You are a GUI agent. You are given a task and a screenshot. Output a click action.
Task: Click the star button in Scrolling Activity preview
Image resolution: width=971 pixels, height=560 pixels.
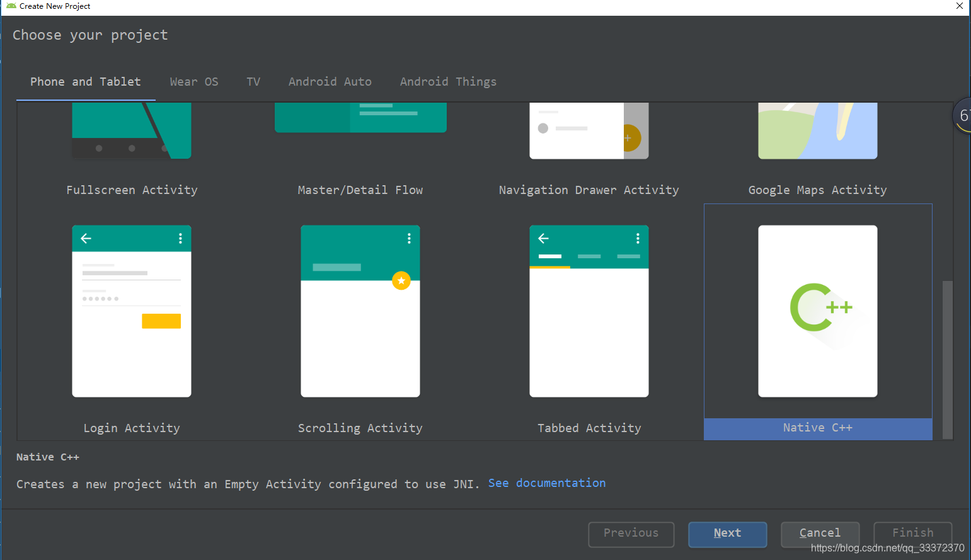point(401,280)
